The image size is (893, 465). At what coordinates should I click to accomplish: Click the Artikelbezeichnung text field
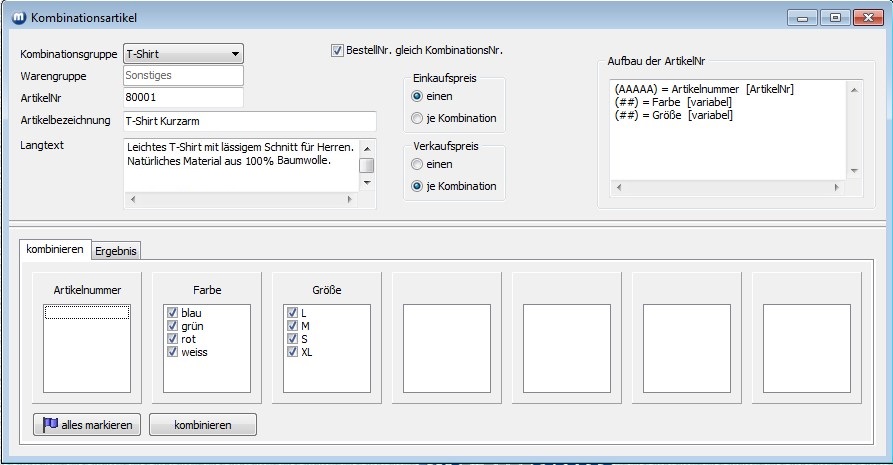click(x=248, y=121)
